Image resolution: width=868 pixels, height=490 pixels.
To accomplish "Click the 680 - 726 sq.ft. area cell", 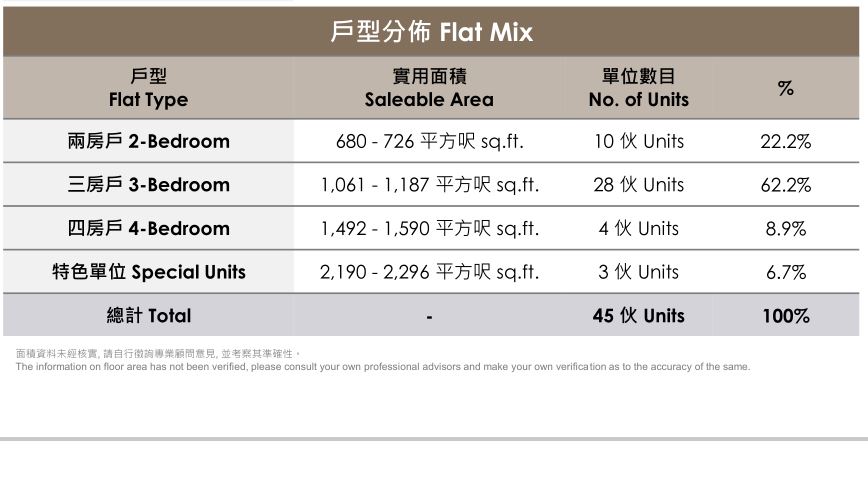I will 429,141.
